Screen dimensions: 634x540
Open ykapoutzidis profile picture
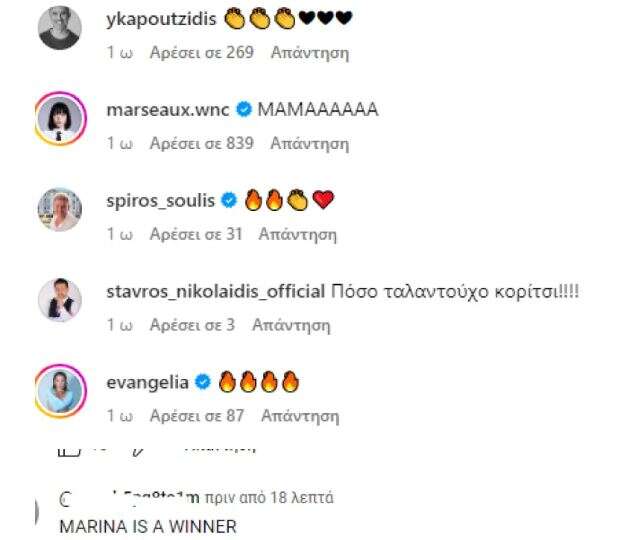(60, 27)
